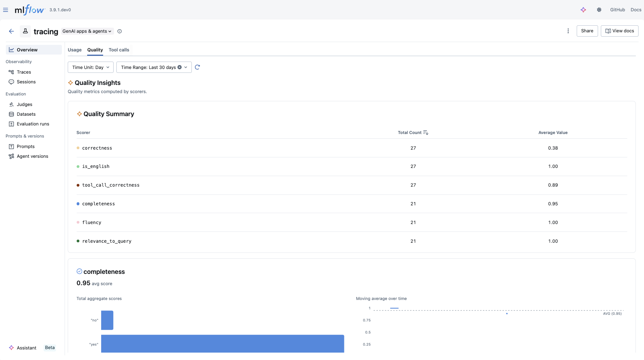Open the Evaluation runs section

[x=33, y=124]
